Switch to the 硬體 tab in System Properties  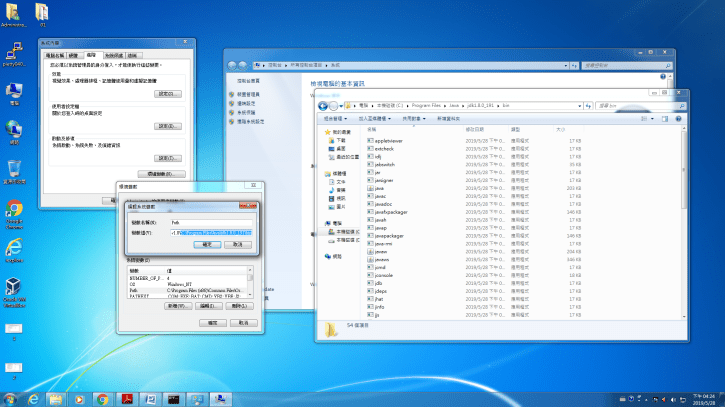[75, 55]
